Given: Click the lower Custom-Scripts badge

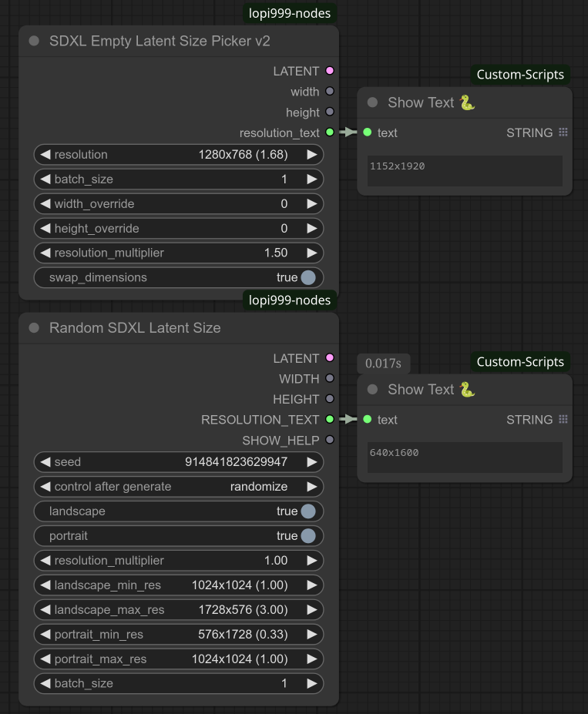Looking at the screenshot, I should [520, 362].
